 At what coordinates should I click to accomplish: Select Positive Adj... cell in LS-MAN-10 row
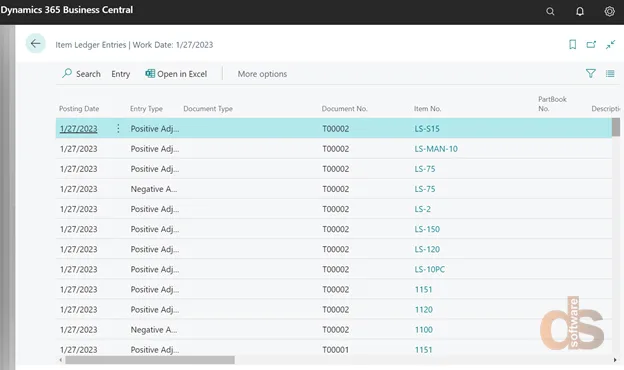pos(155,149)
